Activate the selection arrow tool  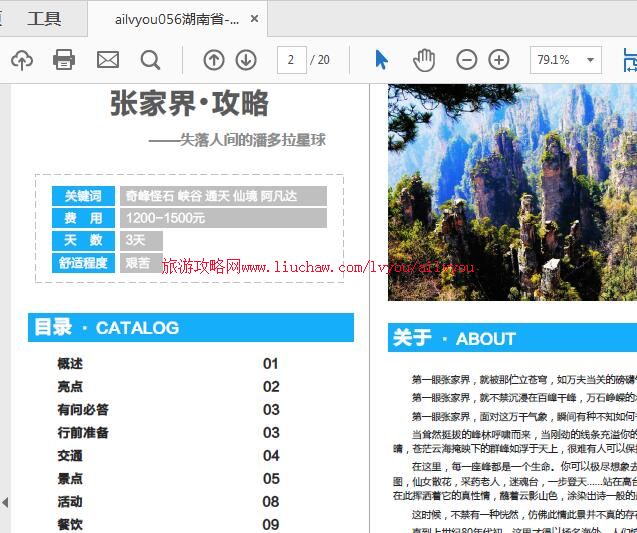[x=381, y=60]
